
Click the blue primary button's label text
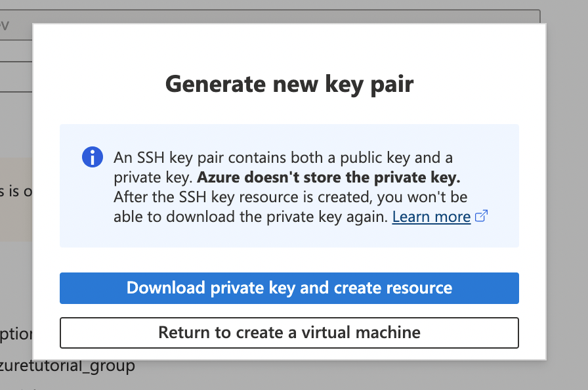tap(289, 288)
